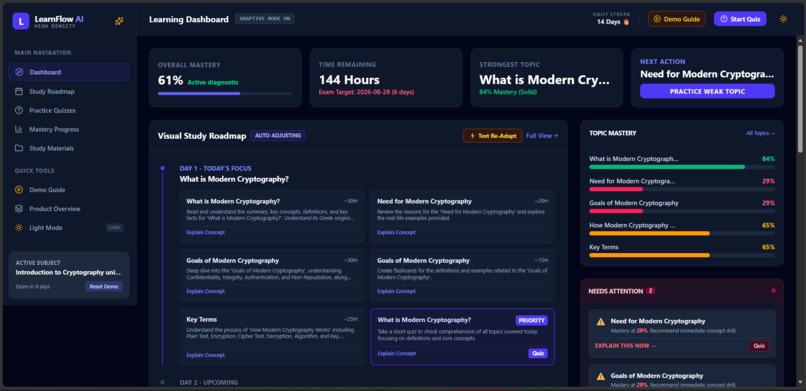Click Explain Concept in the priority quiz card

(x=397, y=353)
